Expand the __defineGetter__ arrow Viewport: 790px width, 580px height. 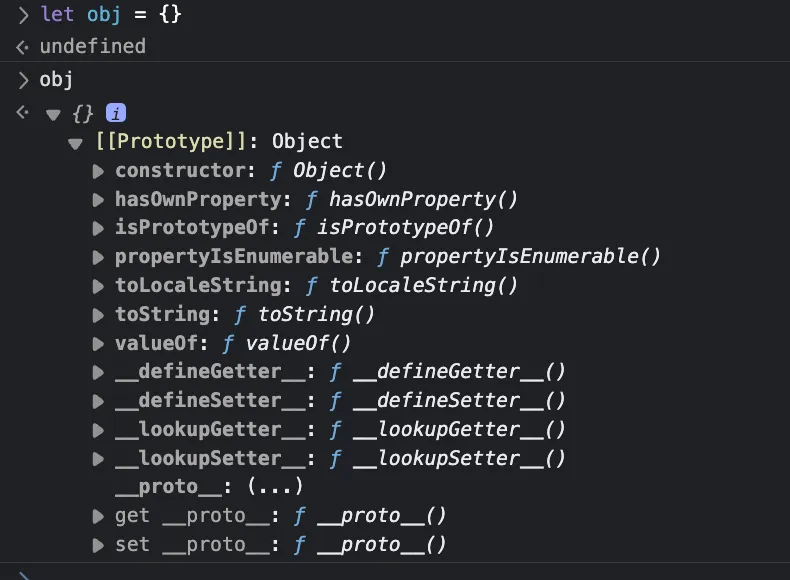click(x=98, y=372)
